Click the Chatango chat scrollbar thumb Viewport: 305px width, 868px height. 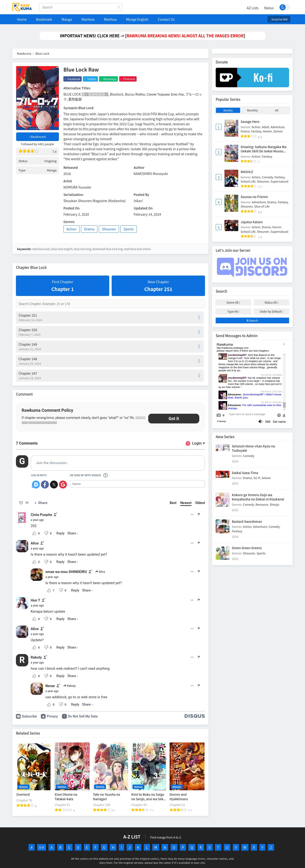284,405
